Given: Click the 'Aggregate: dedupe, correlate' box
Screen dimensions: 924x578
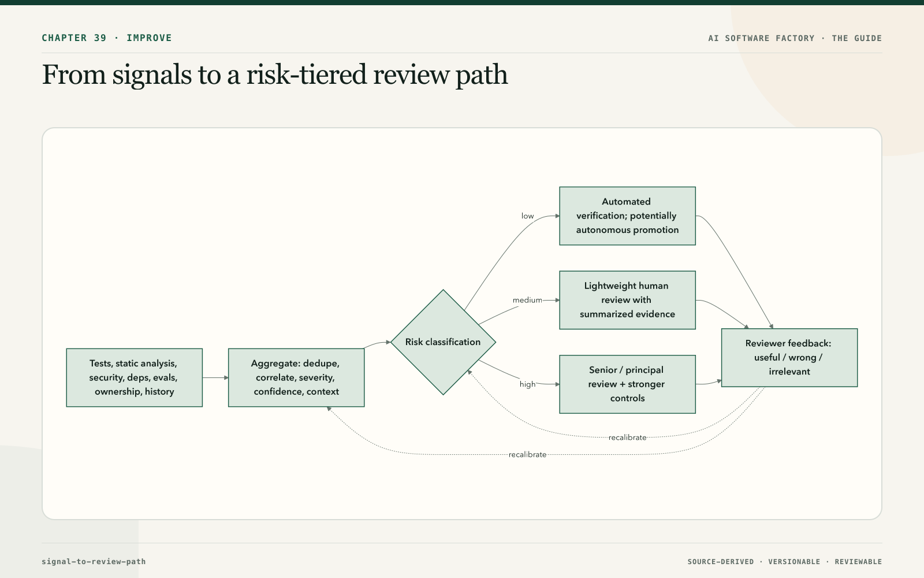Looking at the screenshot, I should point(296,377).
